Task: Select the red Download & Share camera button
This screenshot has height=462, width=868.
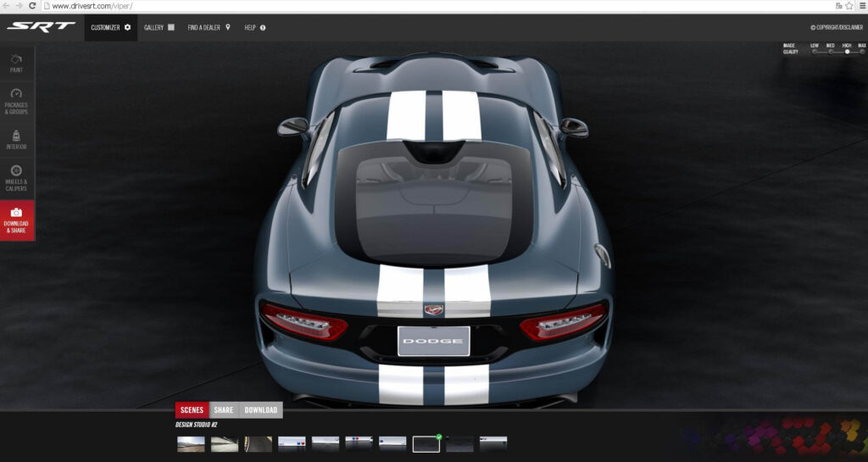Action: tap(17, 220)
